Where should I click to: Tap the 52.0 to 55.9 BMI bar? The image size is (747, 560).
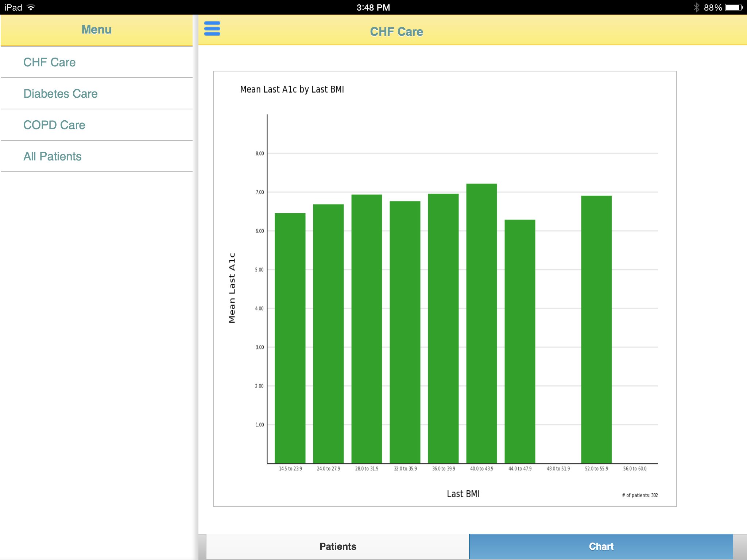tap(596, 330)
